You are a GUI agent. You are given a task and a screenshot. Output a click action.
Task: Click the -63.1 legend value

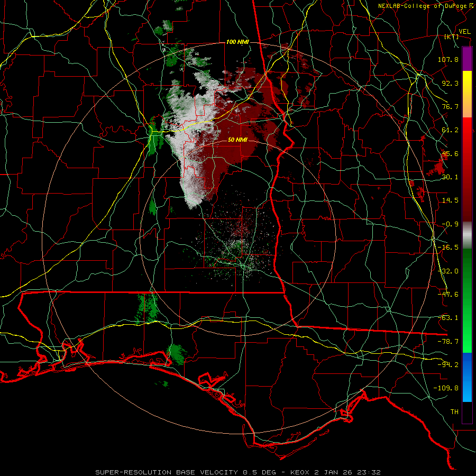click(x=448, y=317)
